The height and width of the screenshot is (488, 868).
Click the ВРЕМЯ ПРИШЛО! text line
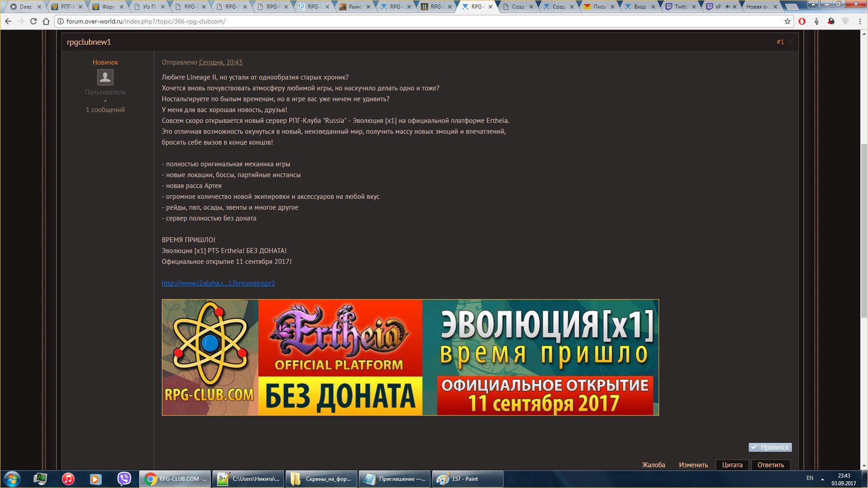[189, 240]
